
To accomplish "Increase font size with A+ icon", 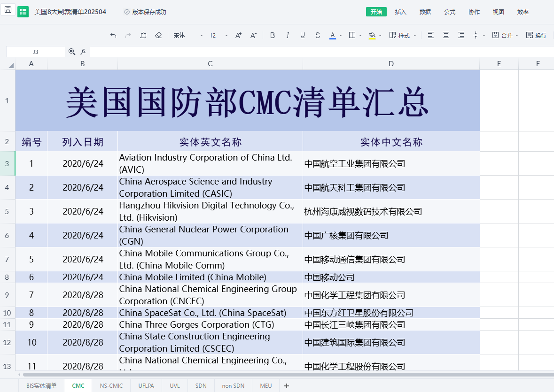I will coord(238,35).
